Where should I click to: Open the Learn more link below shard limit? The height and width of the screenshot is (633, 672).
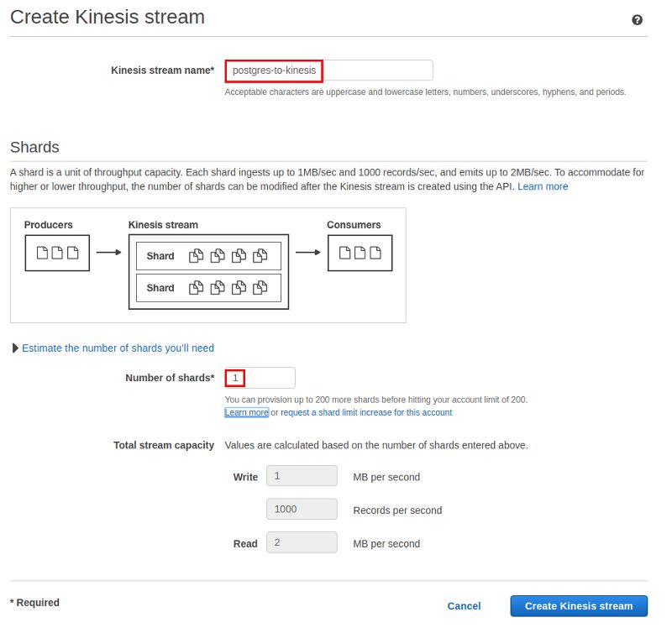pyautogui.click(x=246, y=412)
